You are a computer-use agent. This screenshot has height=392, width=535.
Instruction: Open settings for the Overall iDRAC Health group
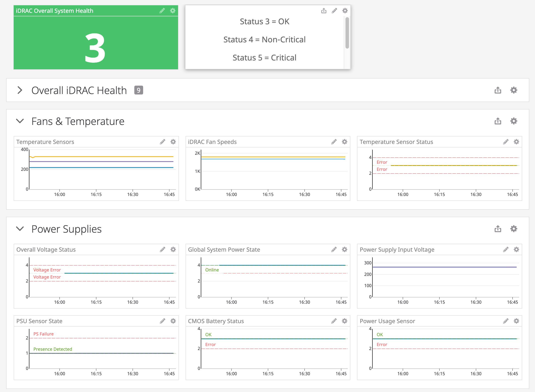514,90
